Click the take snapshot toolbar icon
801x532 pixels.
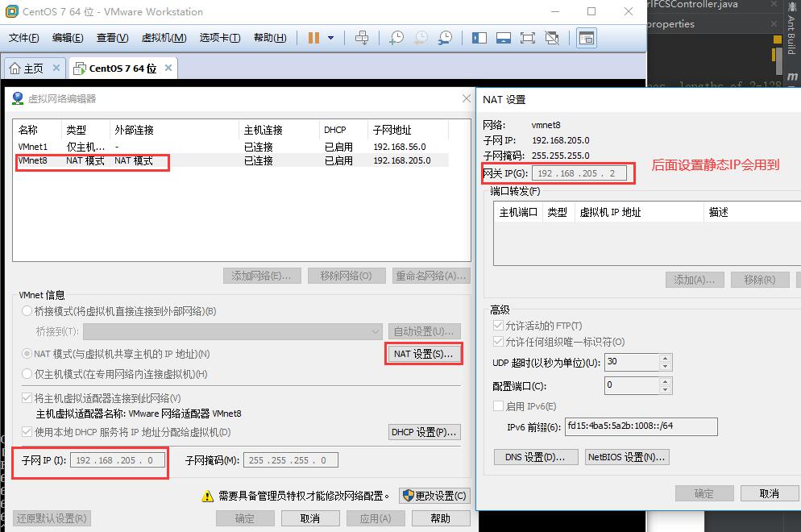point(396,38)
